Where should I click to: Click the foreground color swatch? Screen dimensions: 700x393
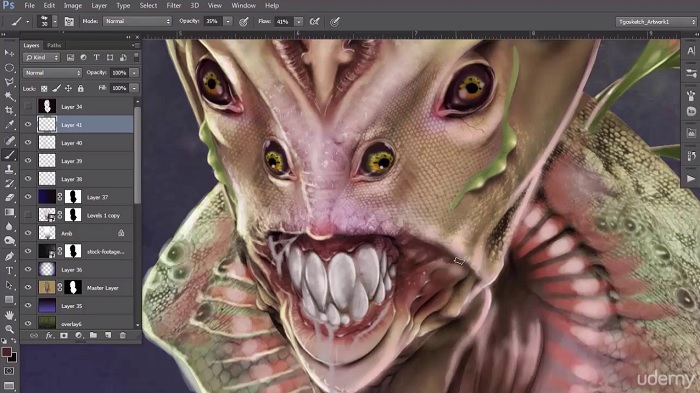(x=6, y=352)
